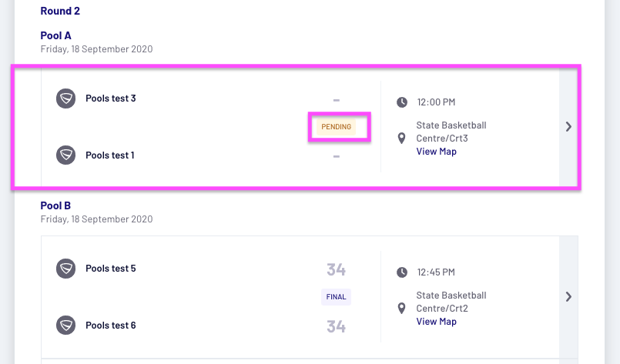Viewport: 620px width, 364px height.
Task: Click Pools test 5 team shield icon
Action: tap(66, 269)
